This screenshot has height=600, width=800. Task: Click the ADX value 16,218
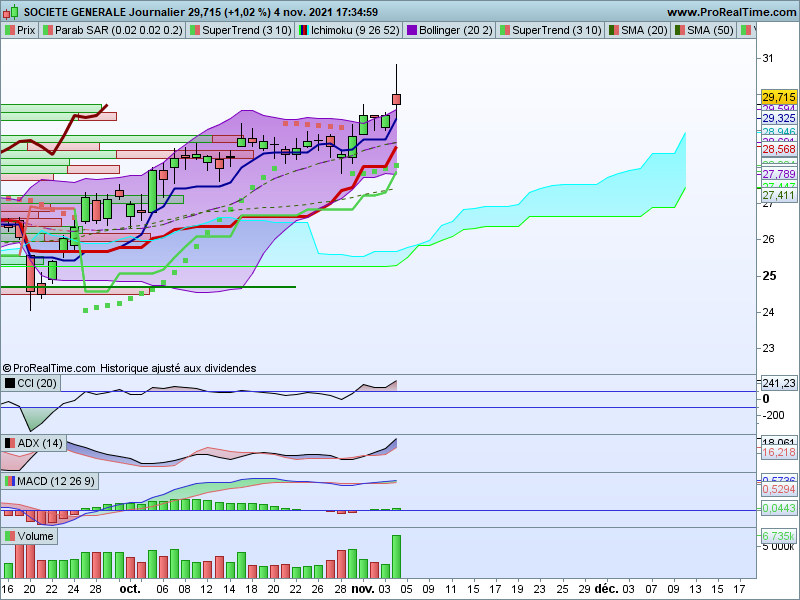[779, 452]
